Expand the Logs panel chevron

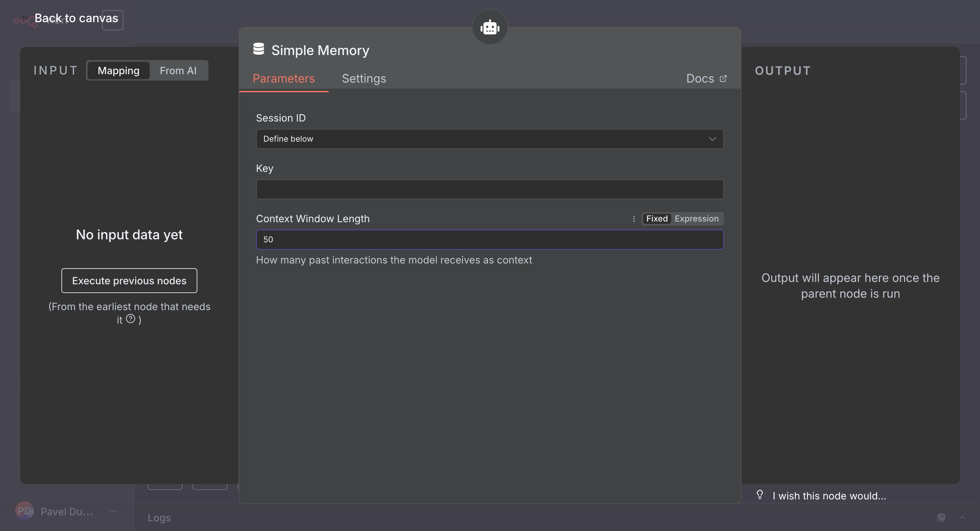pyautogui.click(x=963, y=517)
